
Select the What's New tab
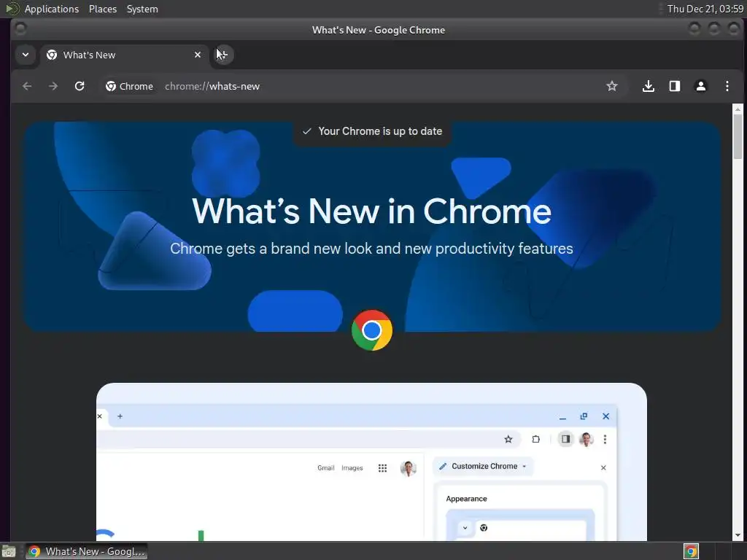pyautogui.click(x=124, y=55)
